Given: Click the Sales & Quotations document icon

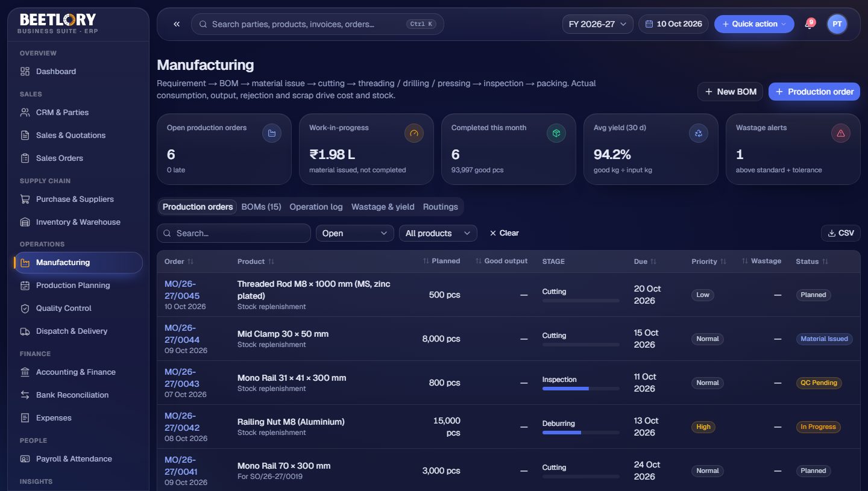Looking at the screenshot, I should (25, 136).
